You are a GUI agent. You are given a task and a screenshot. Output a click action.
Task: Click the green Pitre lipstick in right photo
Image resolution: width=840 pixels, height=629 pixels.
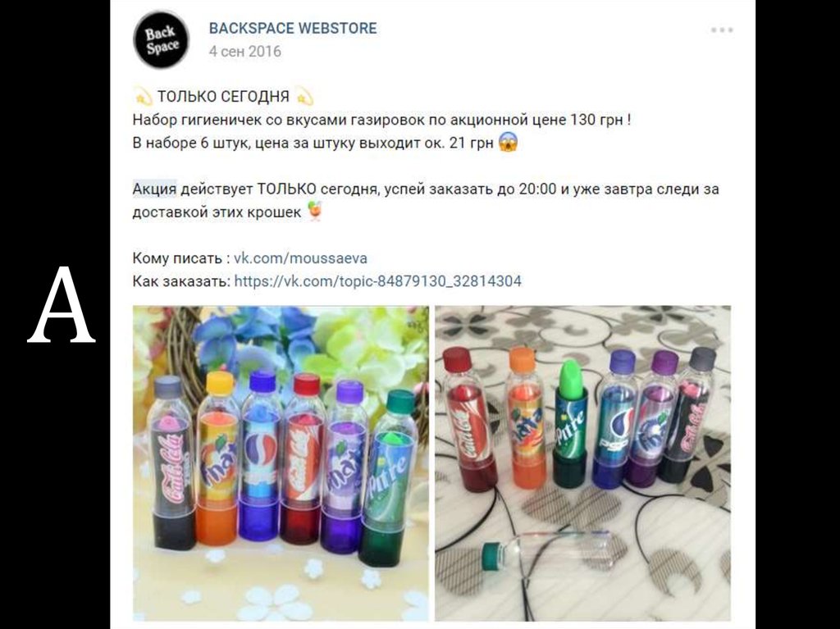click(x=569, y=423)
